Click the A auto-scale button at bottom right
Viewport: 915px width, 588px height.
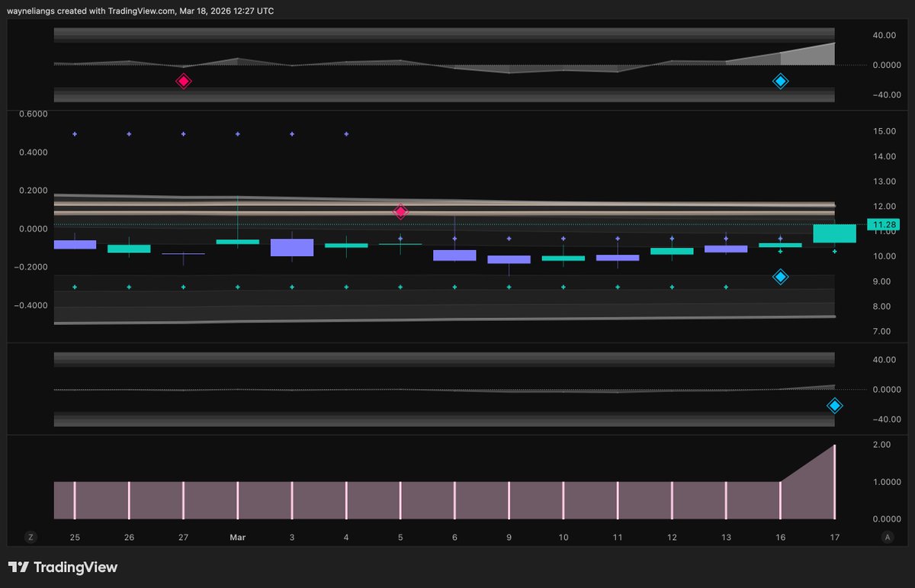pos(888,537)
